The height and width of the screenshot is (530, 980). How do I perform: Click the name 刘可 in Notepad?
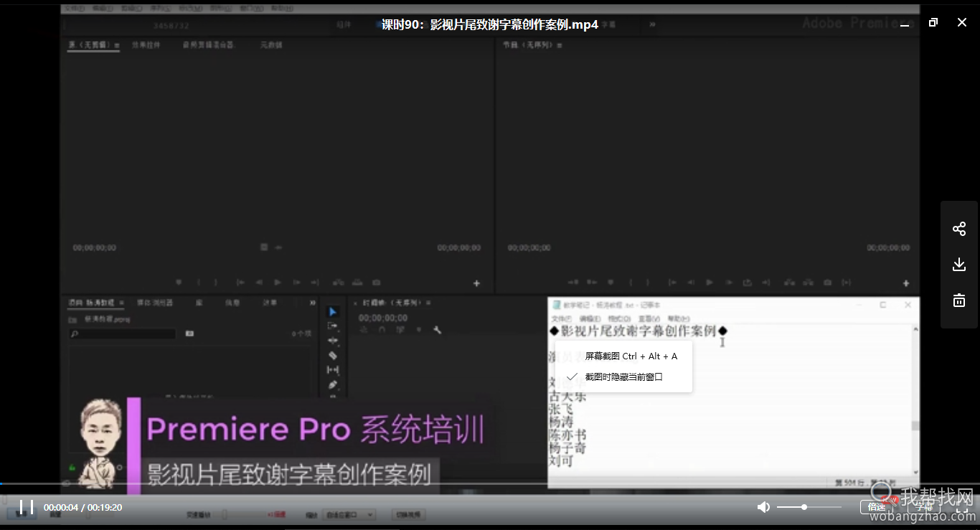(x=562, y=461)
